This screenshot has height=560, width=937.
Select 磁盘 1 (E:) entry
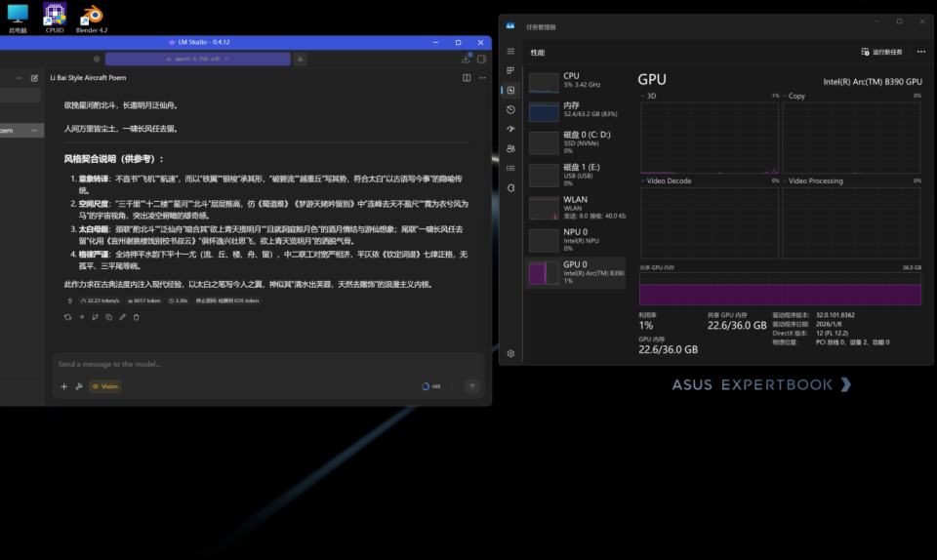pos(576,175)
